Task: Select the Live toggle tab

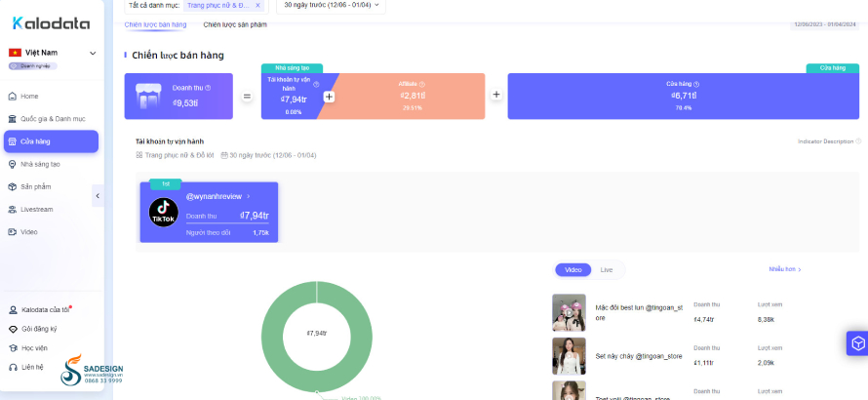Action: (x=607, y=270)
